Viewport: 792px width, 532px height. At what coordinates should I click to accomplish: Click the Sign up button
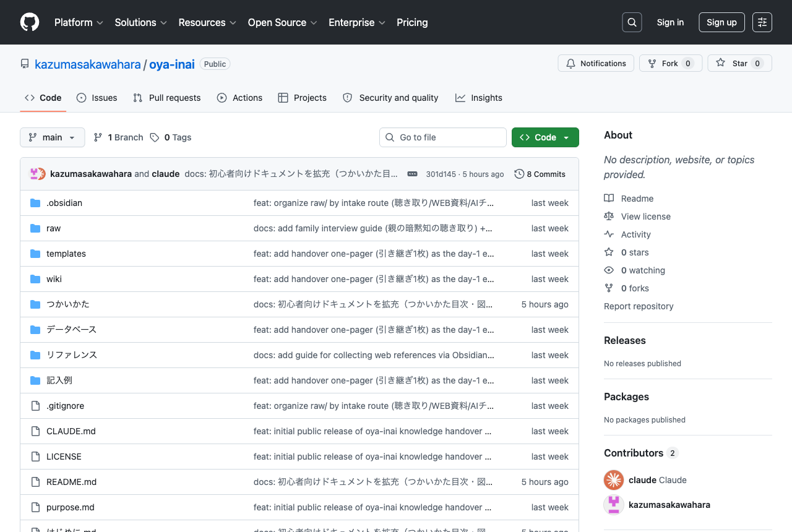[x=721, y=22]
